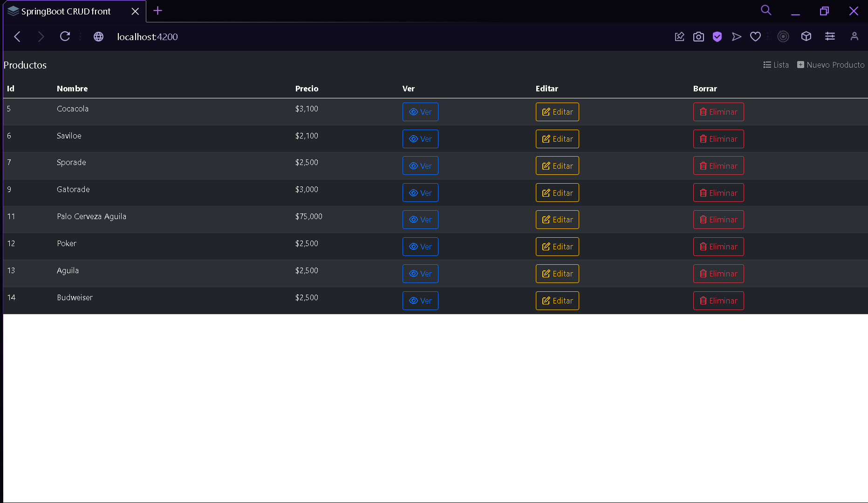Edit the Sporade product
This screenshot has width=868, height=503.
click(x=557, y=165)
